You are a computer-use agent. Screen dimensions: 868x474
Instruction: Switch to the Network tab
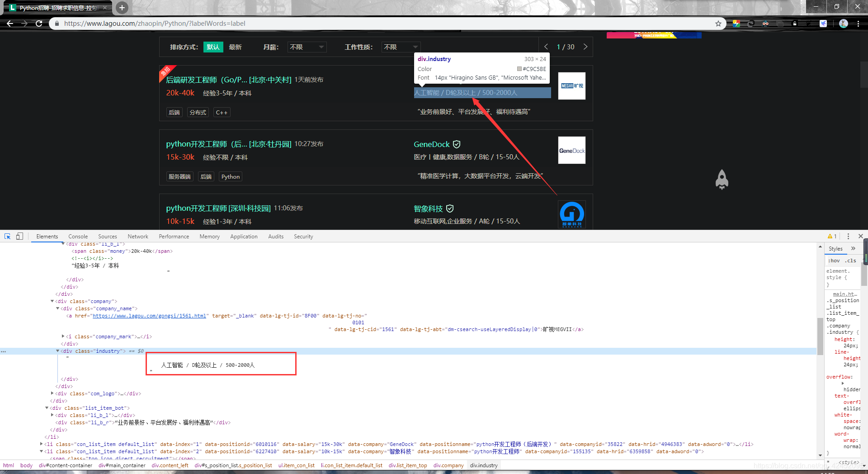pos(138,237)
